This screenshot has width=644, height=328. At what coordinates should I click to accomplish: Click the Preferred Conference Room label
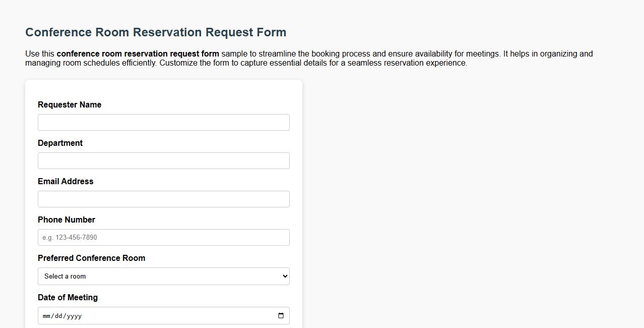[91, 258]
